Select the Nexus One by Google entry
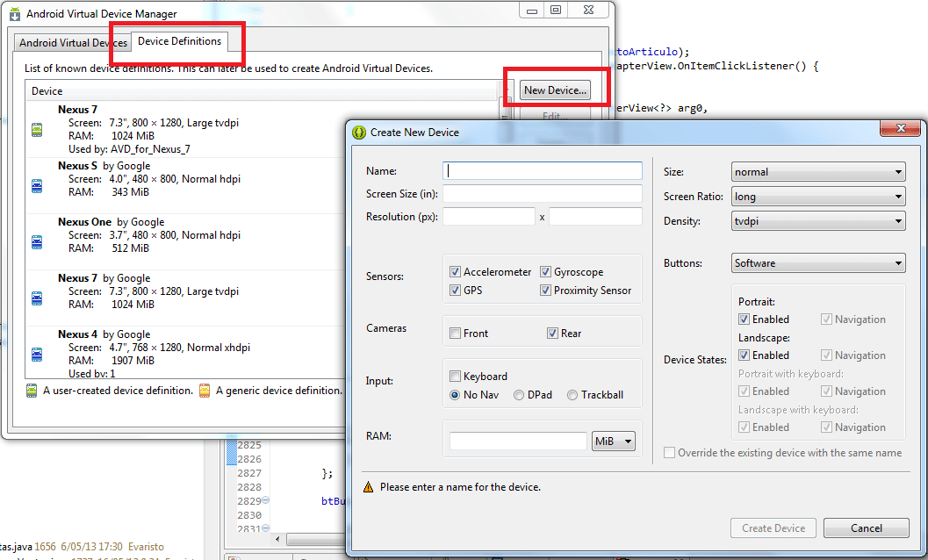 [184, 241]
